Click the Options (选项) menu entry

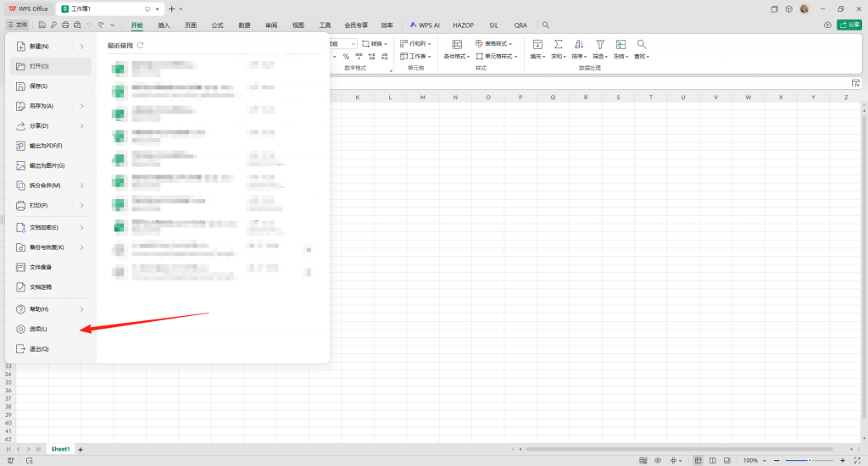pos(38,329)
